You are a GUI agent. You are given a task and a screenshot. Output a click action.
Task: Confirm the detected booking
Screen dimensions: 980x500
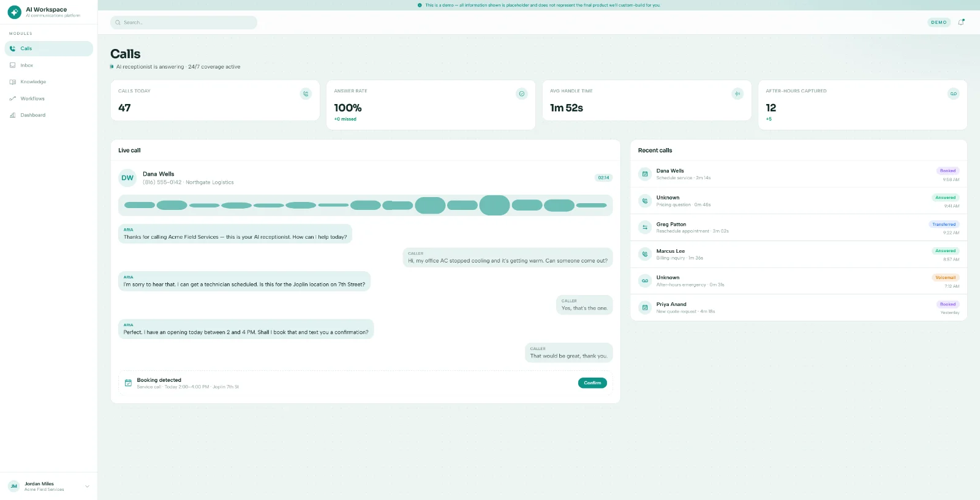click(592, 383)
